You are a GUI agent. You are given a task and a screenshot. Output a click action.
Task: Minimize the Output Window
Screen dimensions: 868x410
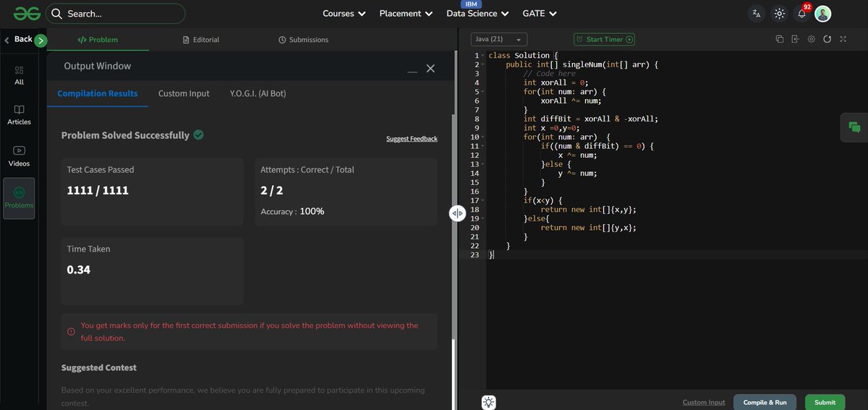point(412,70)
